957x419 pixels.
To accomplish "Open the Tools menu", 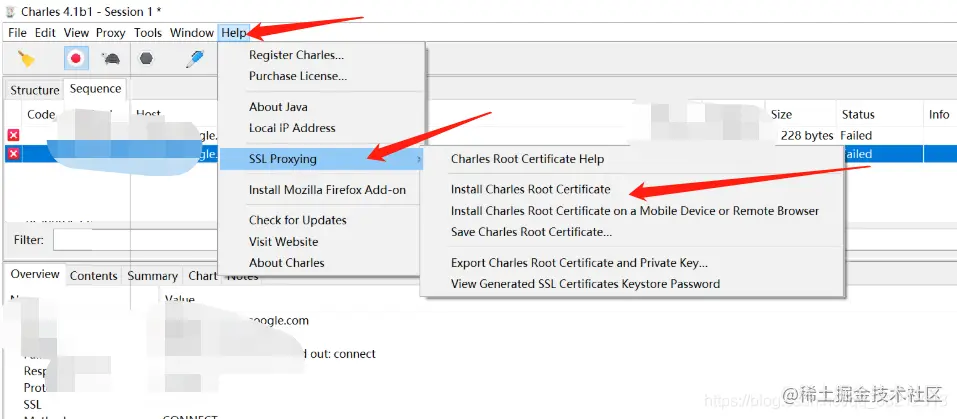I will coord(148,33).
